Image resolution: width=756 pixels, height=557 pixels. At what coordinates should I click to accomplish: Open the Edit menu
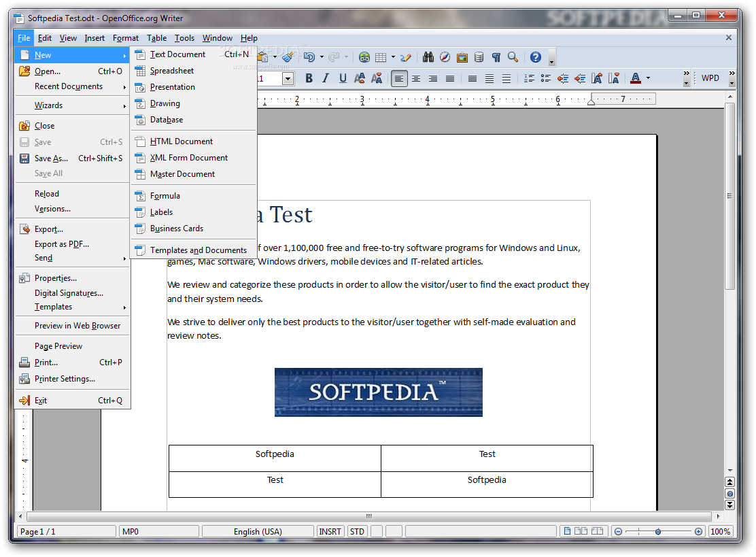pyautogui.click(x=44, y=38)
